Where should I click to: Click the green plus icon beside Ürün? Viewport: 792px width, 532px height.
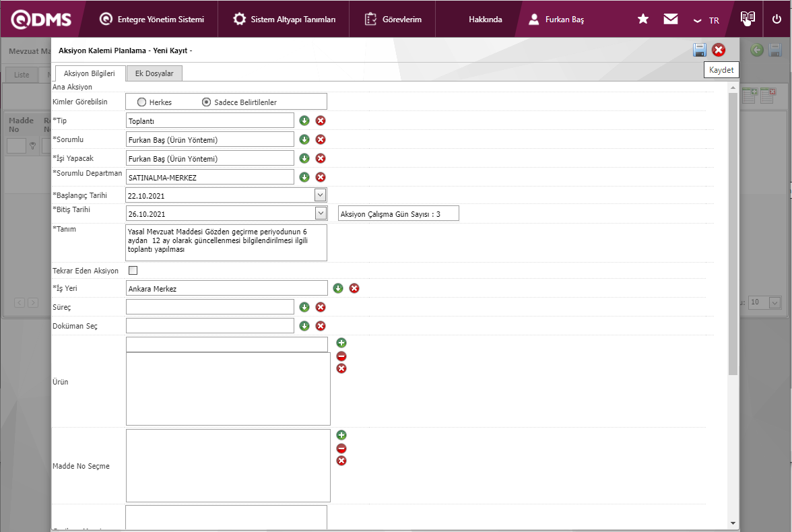341,343
